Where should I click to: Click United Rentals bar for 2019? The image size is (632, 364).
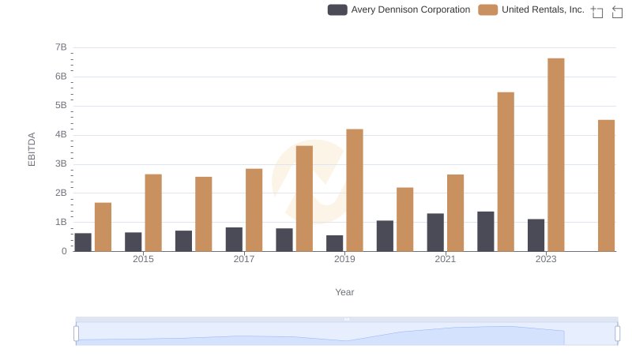355,190
